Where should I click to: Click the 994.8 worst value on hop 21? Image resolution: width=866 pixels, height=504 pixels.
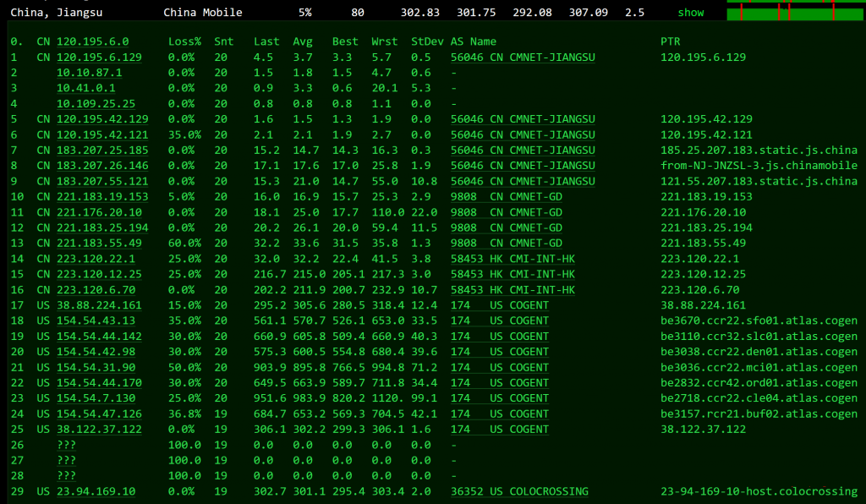point(387,367)
